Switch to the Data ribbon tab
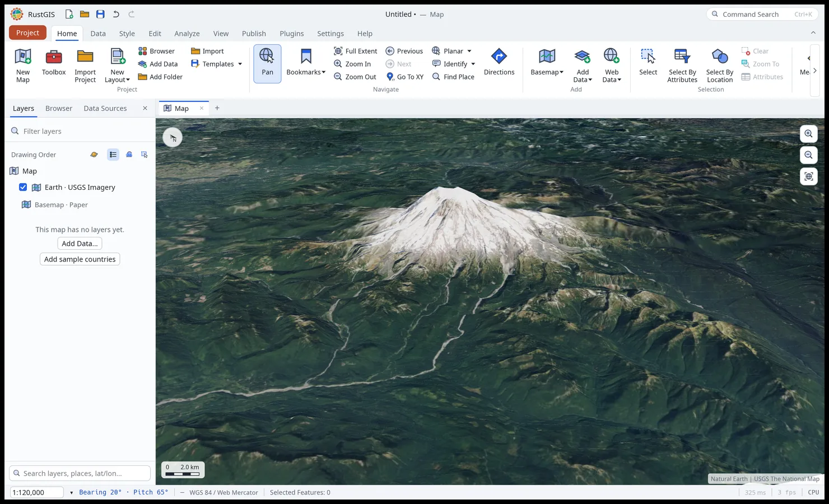This screenshot has width=829, height=504. (98, 34)
